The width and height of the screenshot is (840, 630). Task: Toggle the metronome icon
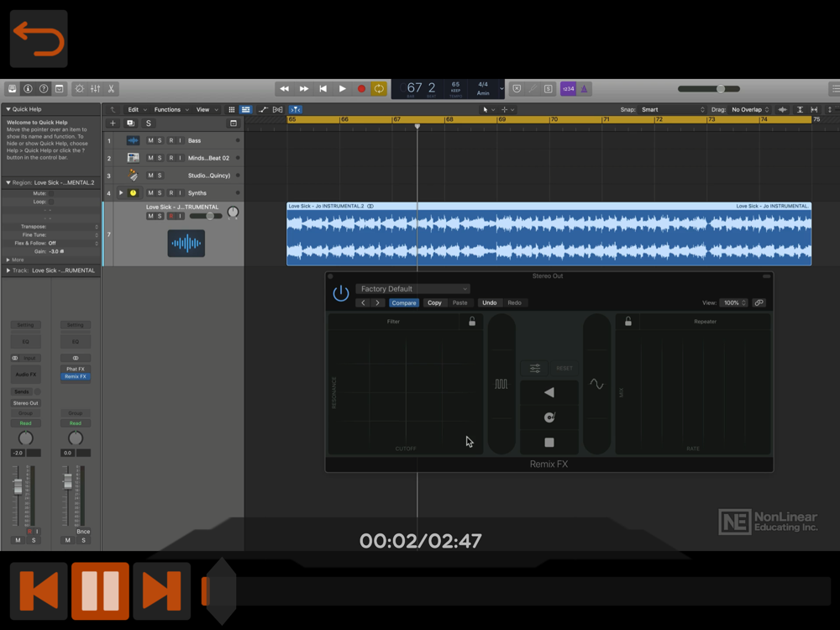pyautogui.click(x=584, y=89)
